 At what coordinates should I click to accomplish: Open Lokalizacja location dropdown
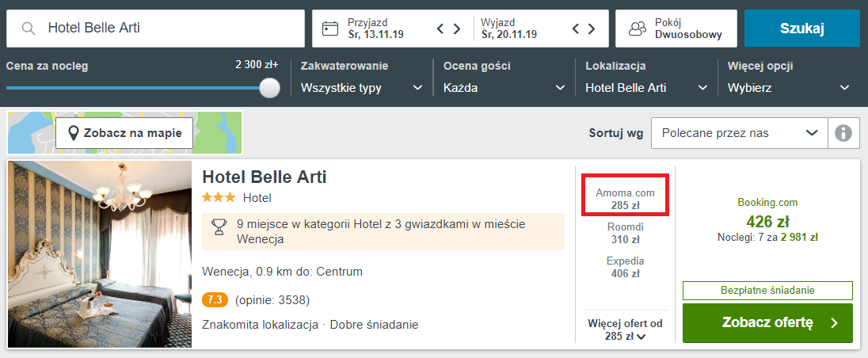(x=646, y=88)
